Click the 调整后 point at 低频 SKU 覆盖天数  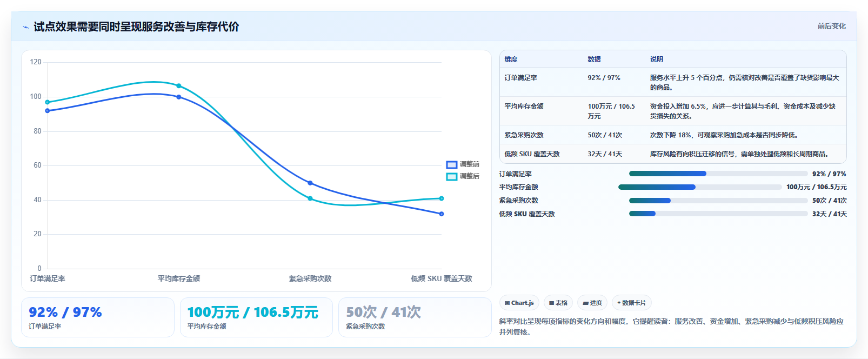442,198
